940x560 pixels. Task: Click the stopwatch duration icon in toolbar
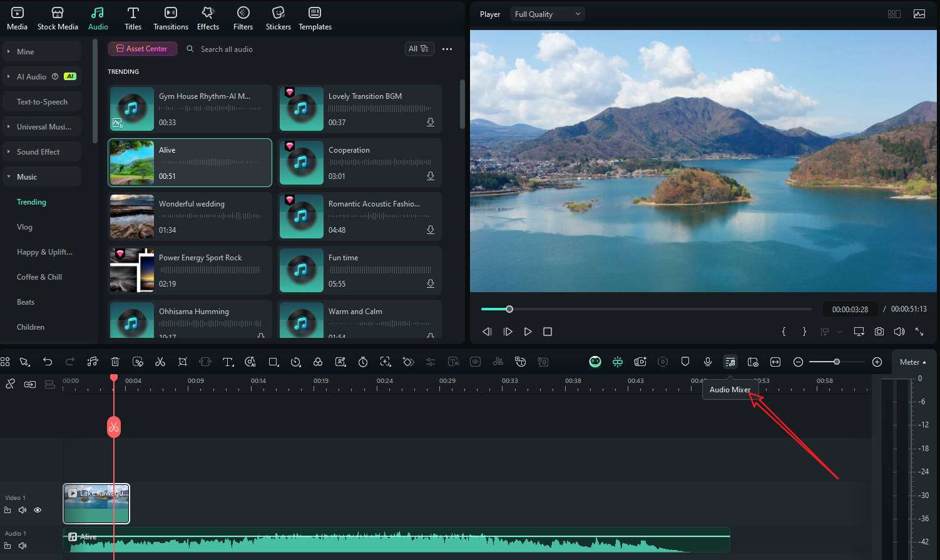(x=363, y=362)
